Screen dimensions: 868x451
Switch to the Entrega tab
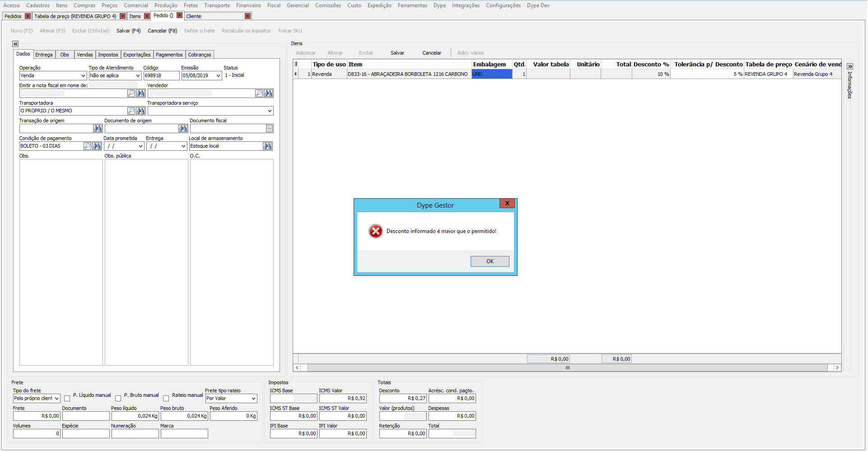pyautogui.click(x=44, y=55)
